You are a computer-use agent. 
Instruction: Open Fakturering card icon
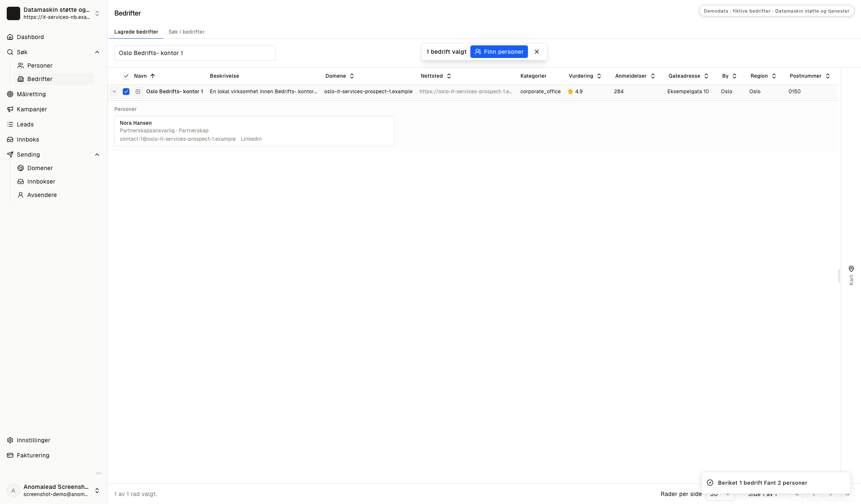tap(10, 455)
